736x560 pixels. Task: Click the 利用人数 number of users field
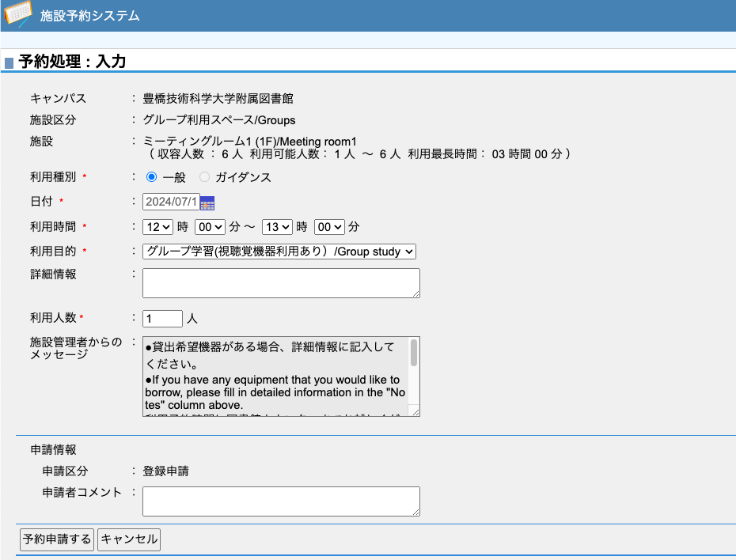point(162,319)
